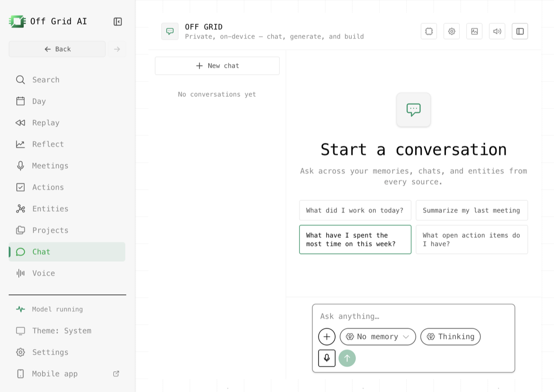Open the Entities graph page
The height and width of the screenshot is (392, 554).
tap(67, 209)
